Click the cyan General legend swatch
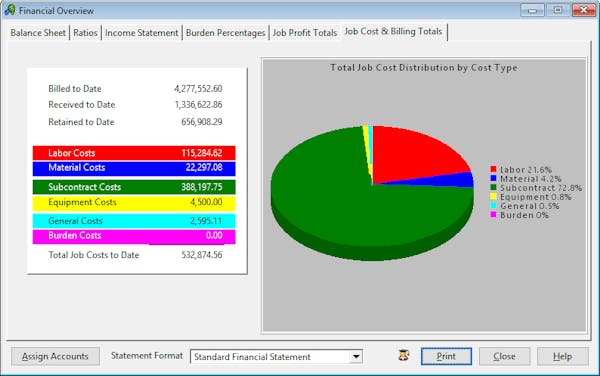Viewport: 600px width, 376px height. tap(493, 206)
